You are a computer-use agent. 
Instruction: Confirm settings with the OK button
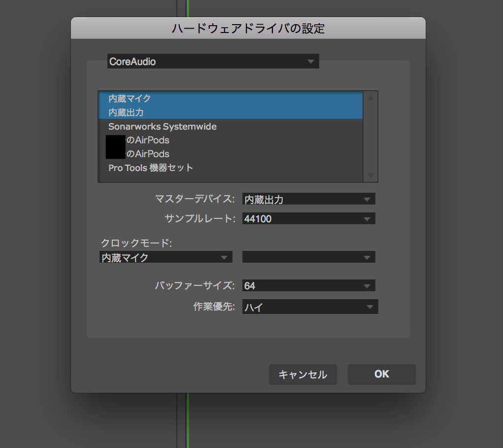(381, 375)
